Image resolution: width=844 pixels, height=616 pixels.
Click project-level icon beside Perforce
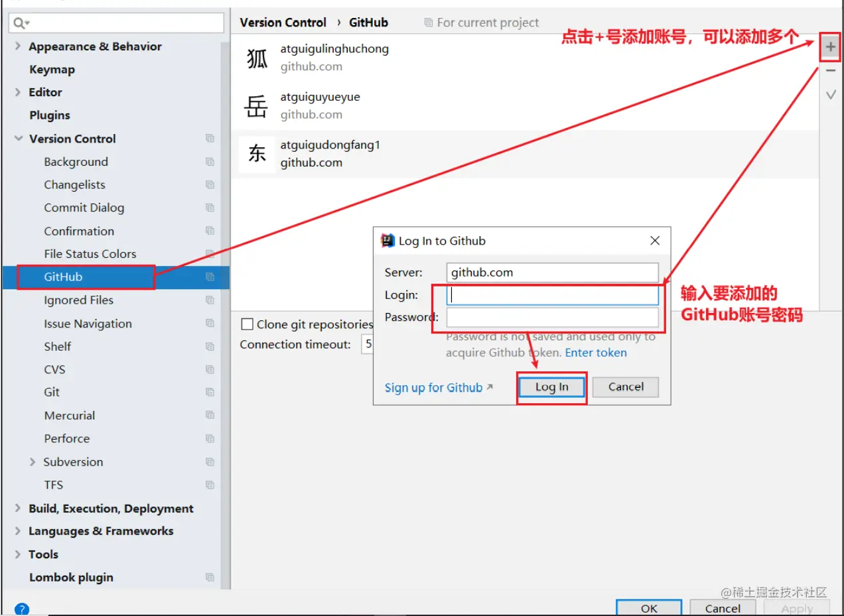point(210,439)
